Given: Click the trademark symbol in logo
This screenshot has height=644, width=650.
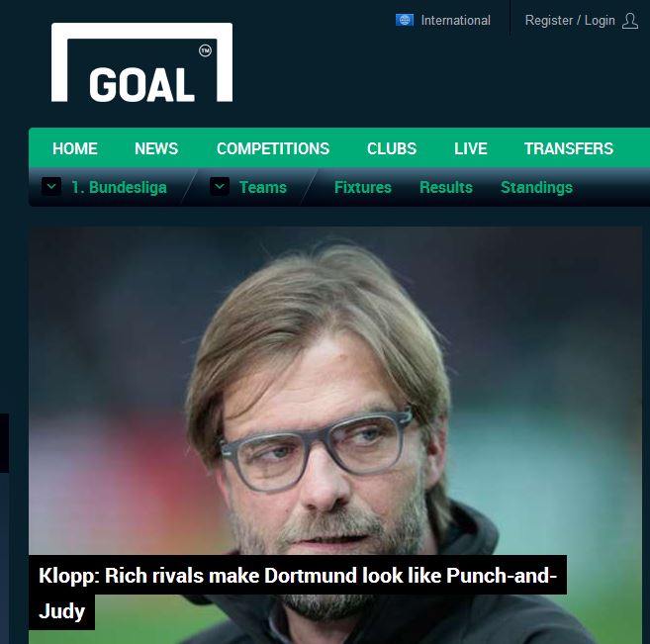Looking at the screenshot, I should (205, 50).
